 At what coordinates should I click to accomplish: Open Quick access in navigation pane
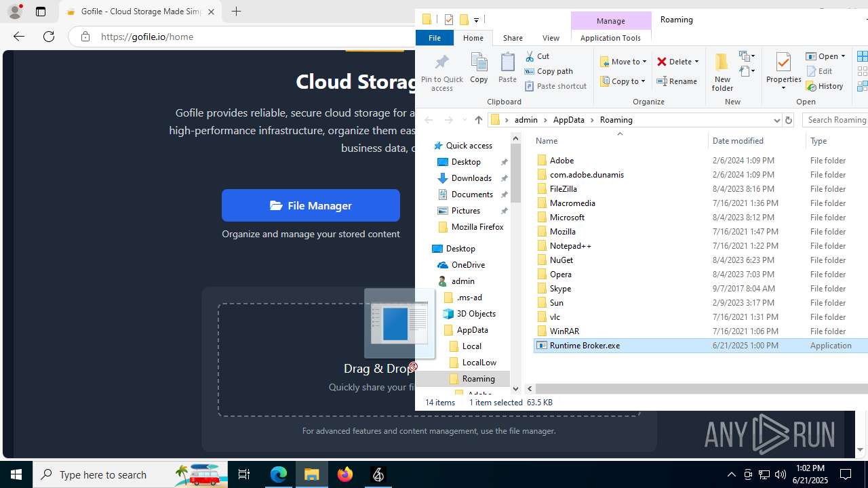click(469, 146)
